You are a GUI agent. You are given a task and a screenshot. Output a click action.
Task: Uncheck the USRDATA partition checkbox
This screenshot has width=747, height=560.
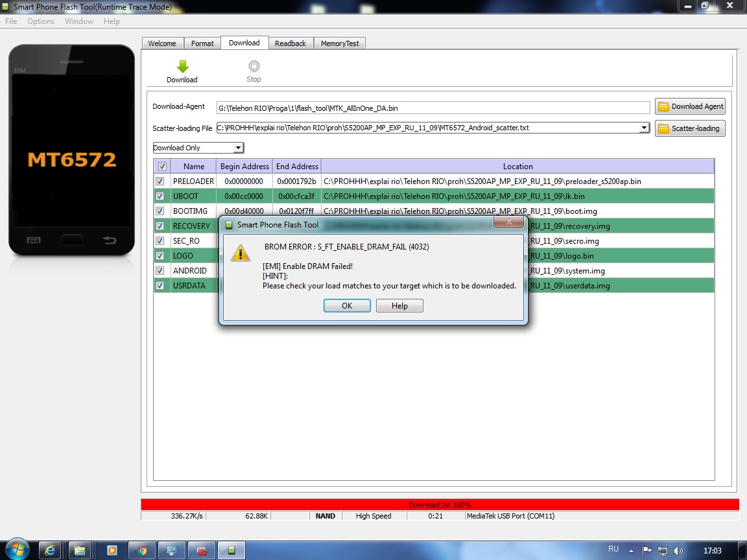(x=160, y=286)
